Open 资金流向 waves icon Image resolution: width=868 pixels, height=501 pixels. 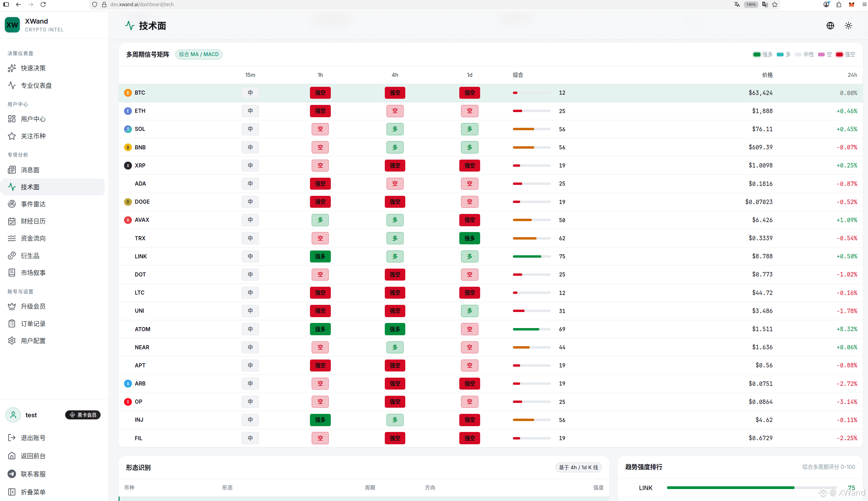pos(12,238)
